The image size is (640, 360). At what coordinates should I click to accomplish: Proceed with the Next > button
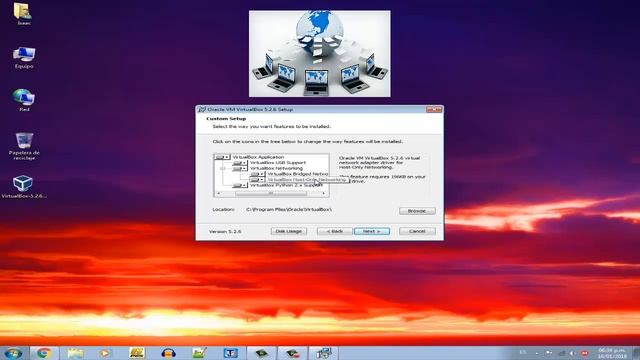pyautogui.click(x=372, y=231)
